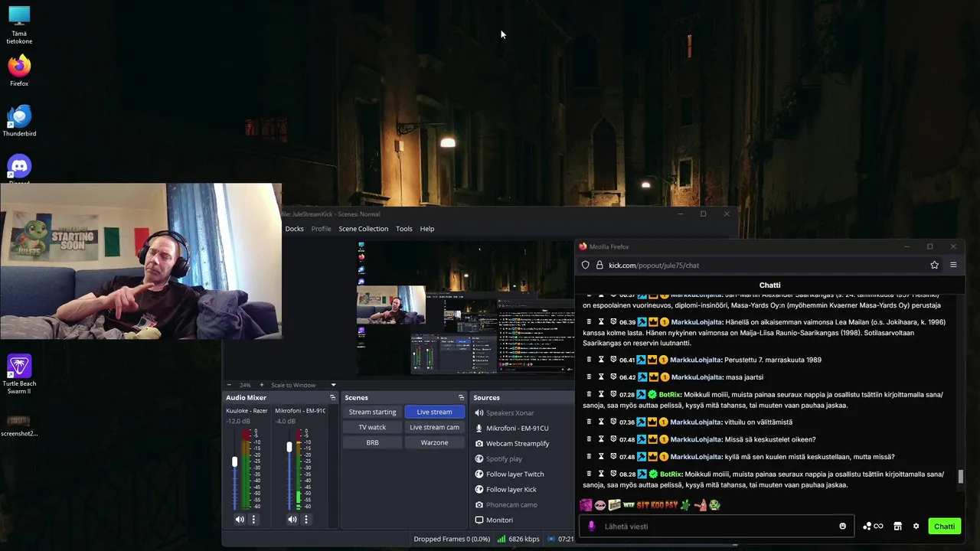Click the Kuuloke - Razer volume fader
Viewport: 980px width, 551px height.
(x=235, y=461)
